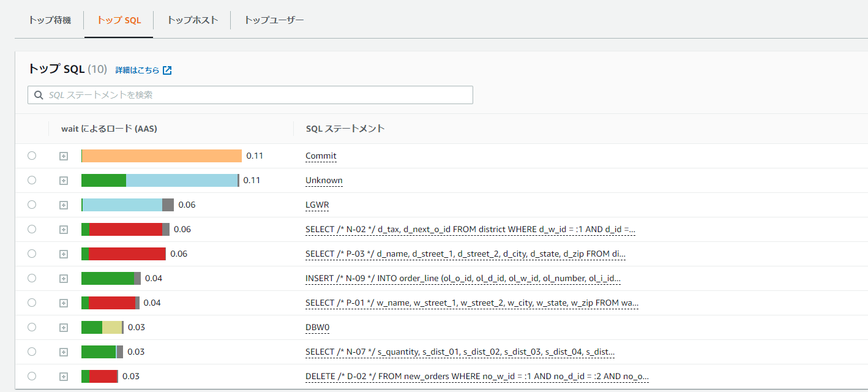
Task: Switch to the トップ待機 tab
Action: [x=50, y=20]
